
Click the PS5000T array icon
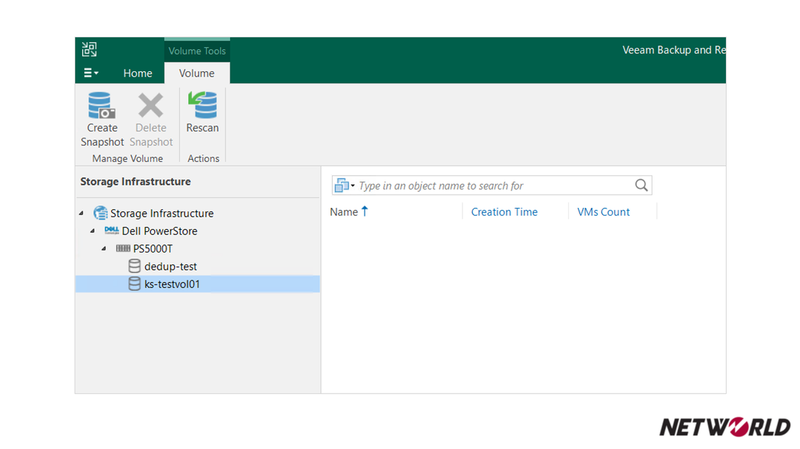point(123,248)
